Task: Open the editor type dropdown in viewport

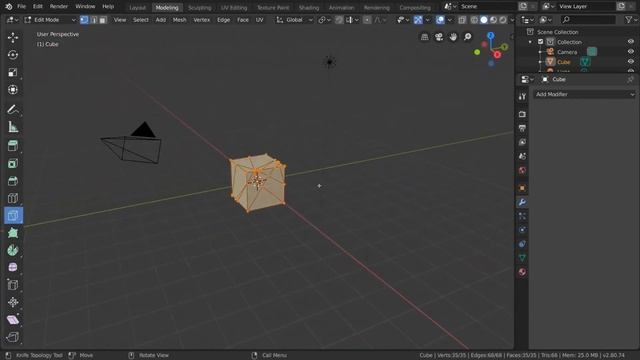Action: point(13,20)
